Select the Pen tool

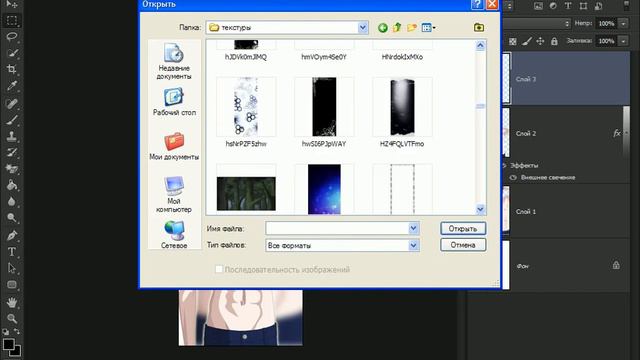click(x=12, y=236)
